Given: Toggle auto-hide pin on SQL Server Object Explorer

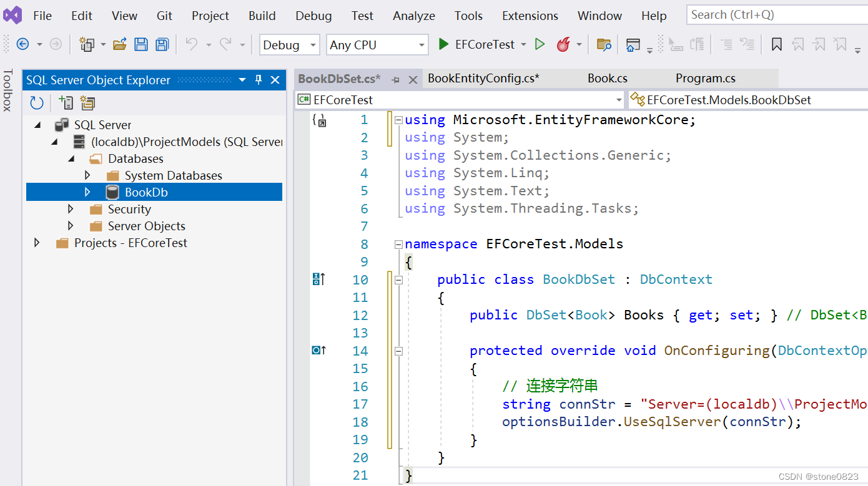Looking at the screenshot, I should pos(259,80).
